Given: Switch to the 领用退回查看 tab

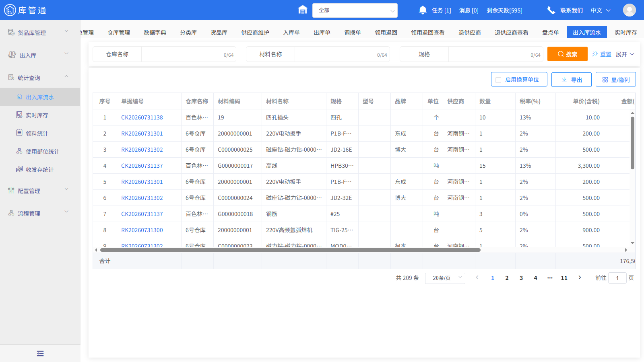Looking at the screenshot, I should pyautogui.click(x=428, y=33).
